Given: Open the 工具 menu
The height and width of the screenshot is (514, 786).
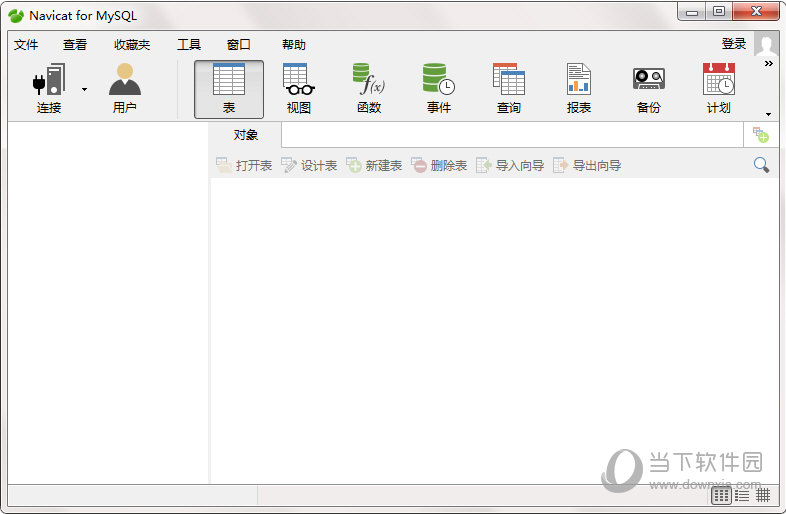Looking at the screenshot, I should coord(189,45).
